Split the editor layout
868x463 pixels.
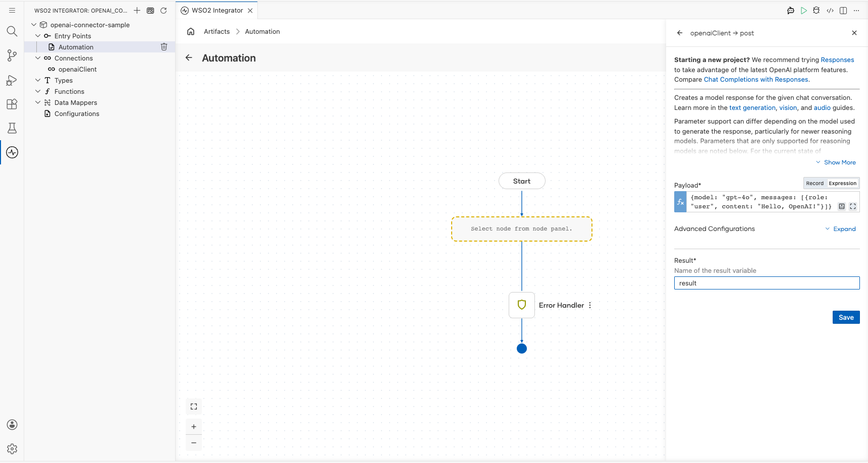coord(843,10)
